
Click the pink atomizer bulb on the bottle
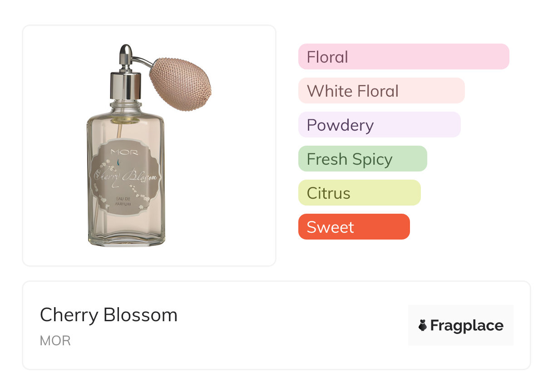pyautogui.click(x=180, y=83)
